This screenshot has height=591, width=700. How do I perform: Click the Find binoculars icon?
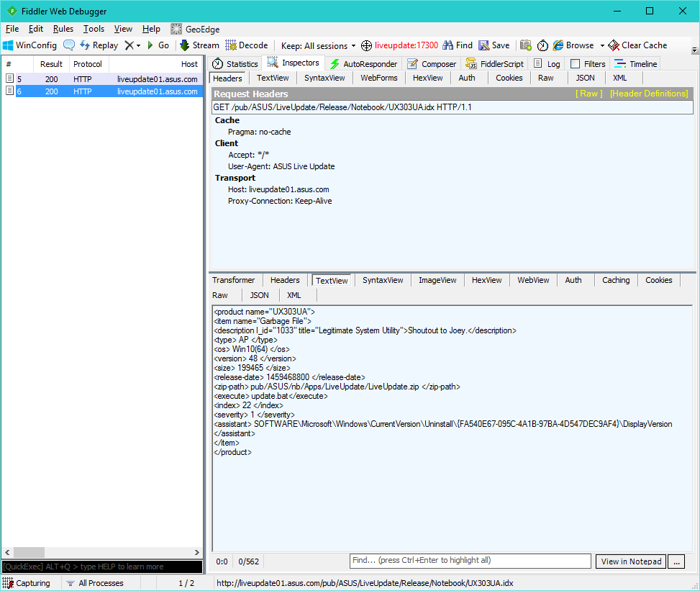pos(448,45)
